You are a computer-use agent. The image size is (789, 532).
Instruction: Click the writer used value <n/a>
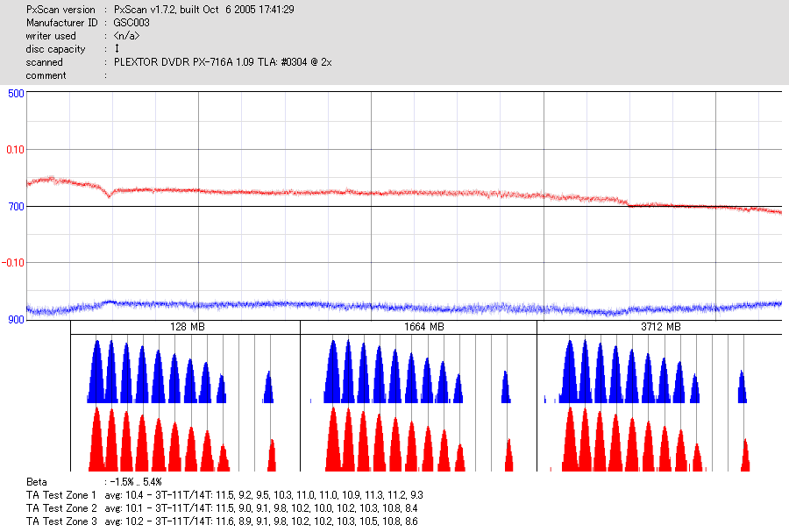(126, 36)
